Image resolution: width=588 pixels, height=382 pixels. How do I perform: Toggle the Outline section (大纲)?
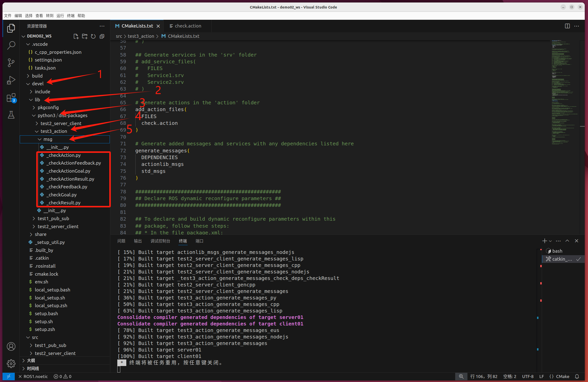31,360
